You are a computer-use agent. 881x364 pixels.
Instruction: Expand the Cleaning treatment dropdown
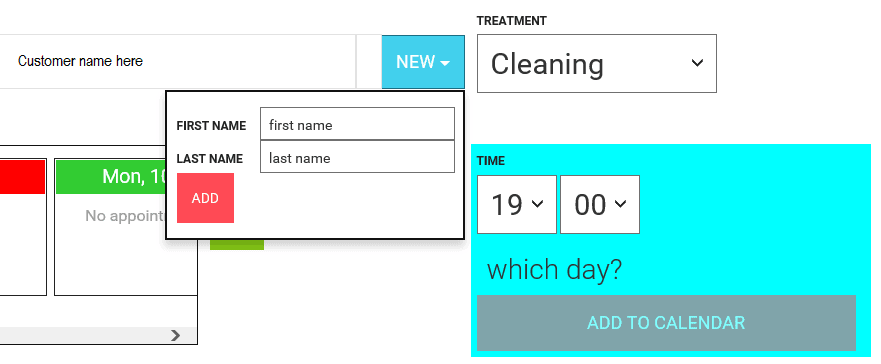597,63
